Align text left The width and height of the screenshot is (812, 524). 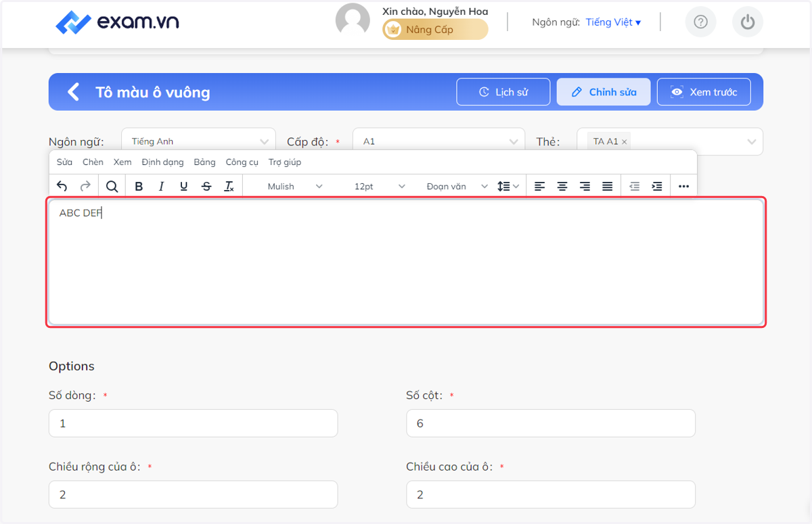pos(539,187)
